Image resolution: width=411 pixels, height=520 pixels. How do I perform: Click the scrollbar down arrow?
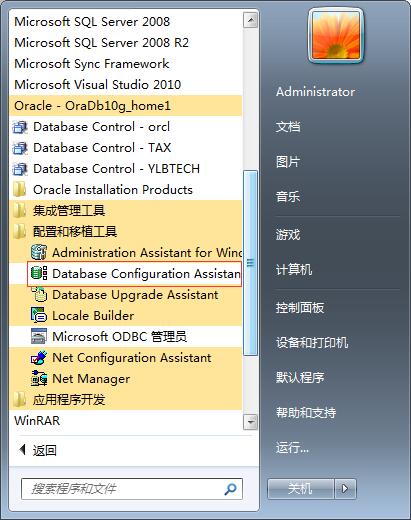(x=250, y=422)
